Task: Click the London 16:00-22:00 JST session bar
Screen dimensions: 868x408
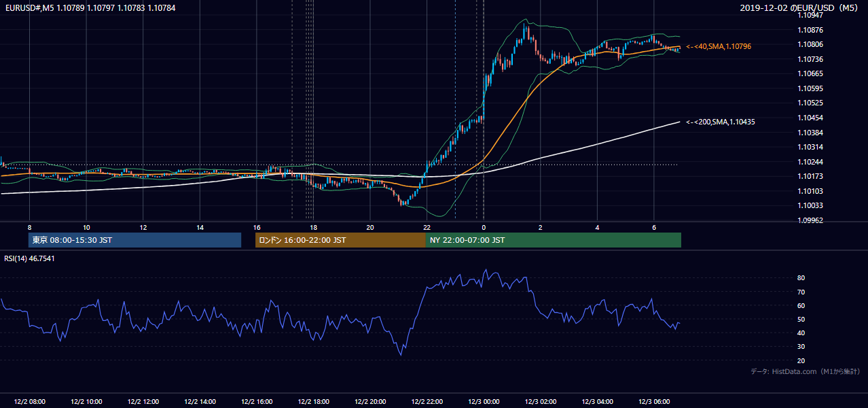Action: click(x=340, y=240)
